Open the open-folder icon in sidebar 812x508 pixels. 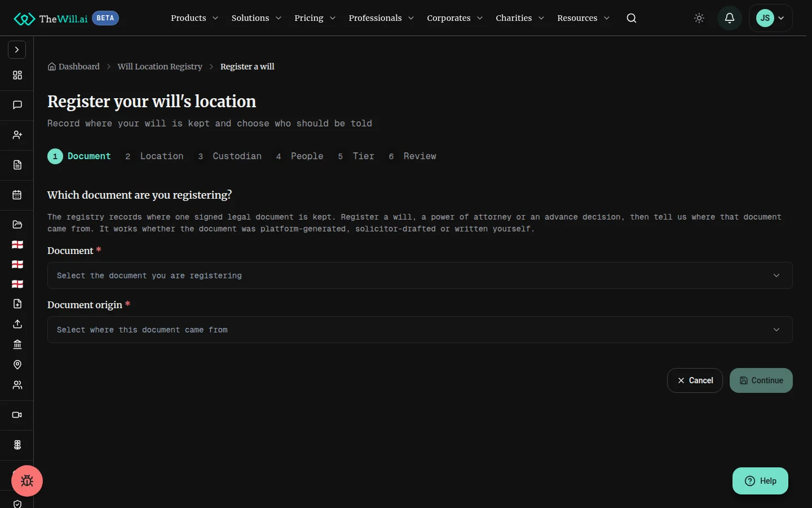[17, 225]
